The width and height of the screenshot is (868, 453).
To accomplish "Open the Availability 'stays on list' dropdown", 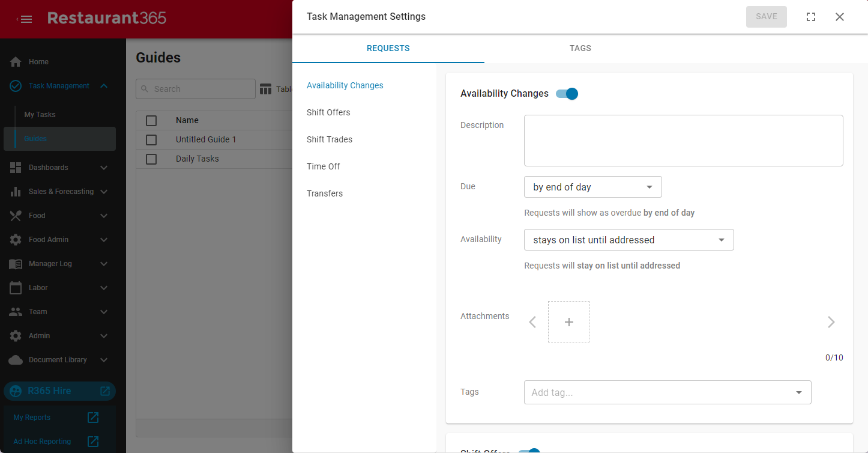I will tap(629, 240).
